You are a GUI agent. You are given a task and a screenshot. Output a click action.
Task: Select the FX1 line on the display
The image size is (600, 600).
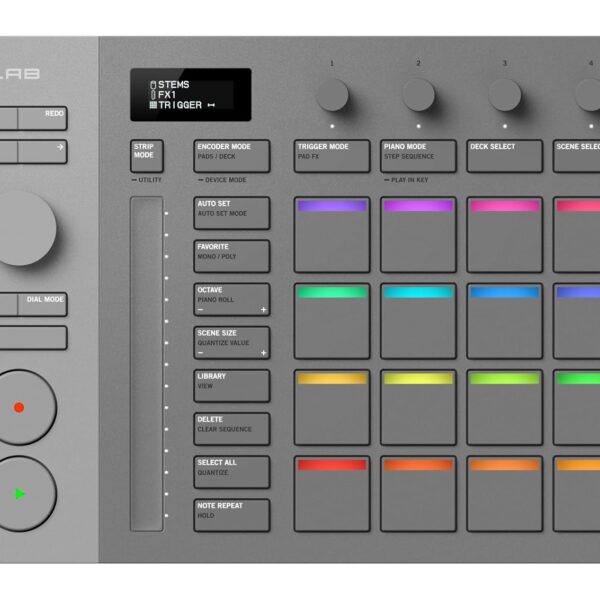pos(163,95)
